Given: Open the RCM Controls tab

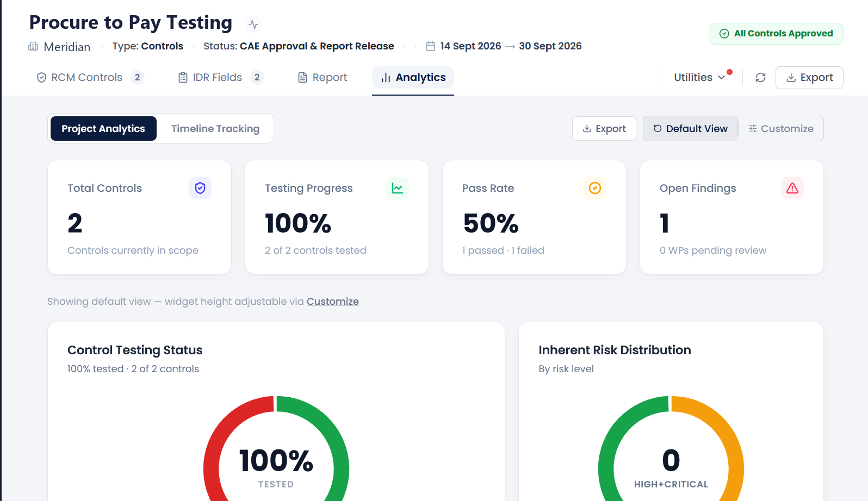Looking at the screenshot, I should click(x=90, y=78).
